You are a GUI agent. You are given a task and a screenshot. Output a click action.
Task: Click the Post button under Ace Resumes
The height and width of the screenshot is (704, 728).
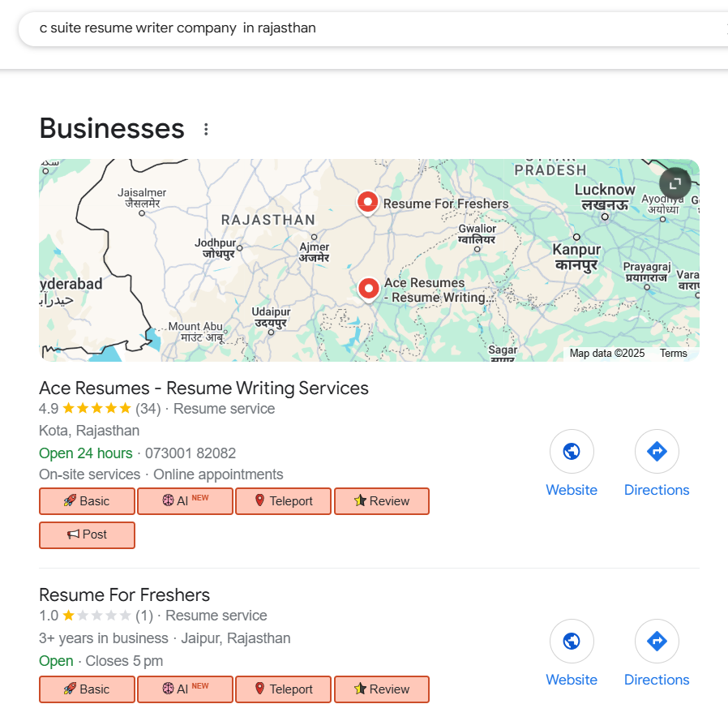[x=87, y=534]
